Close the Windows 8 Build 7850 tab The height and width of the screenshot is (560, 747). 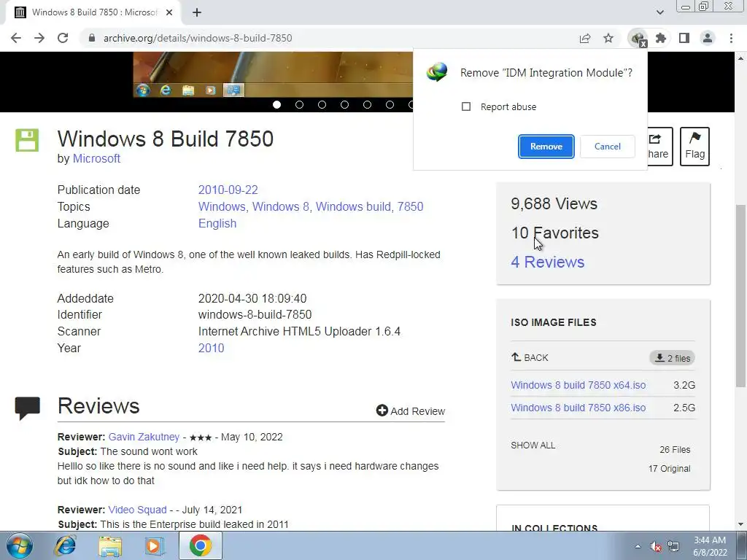[x=169, y=12]
